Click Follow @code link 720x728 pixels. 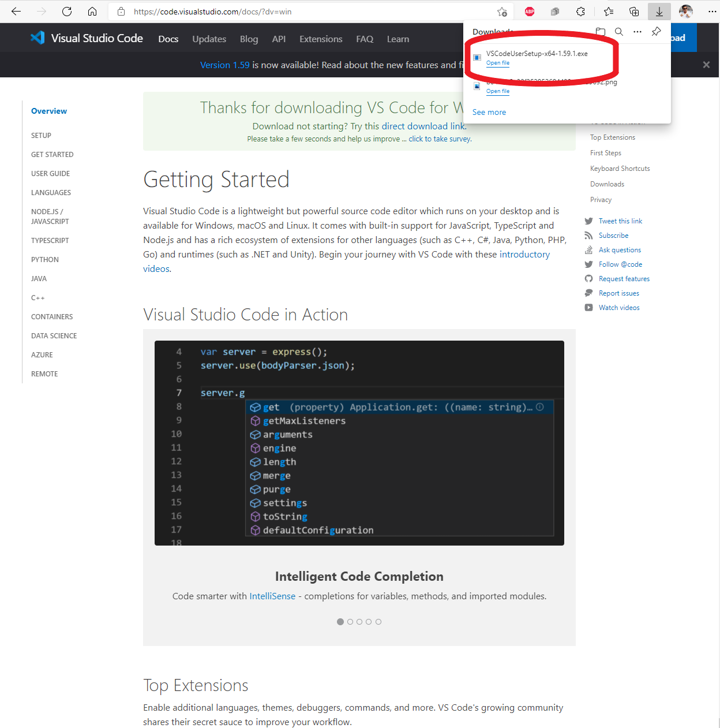[x=620, y=264]
